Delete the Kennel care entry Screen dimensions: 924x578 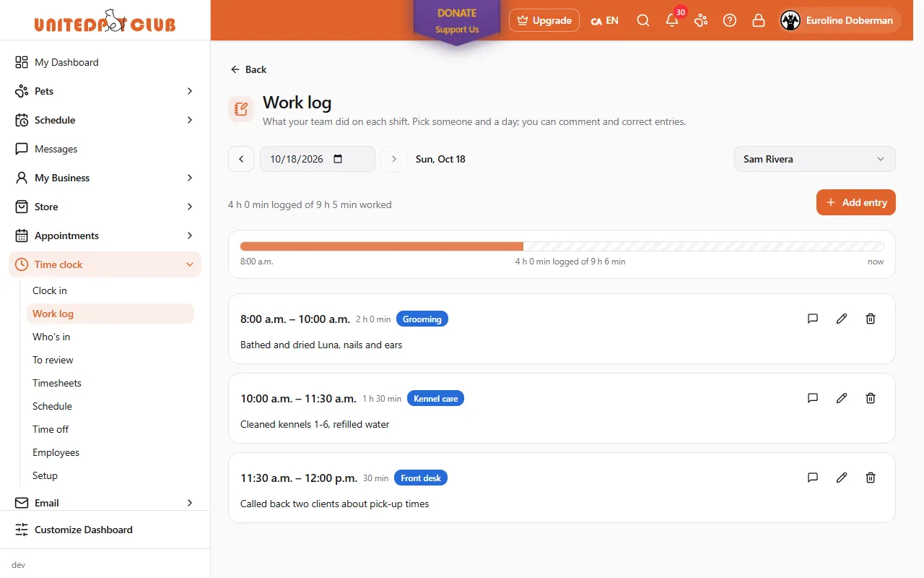pos(871,398)
